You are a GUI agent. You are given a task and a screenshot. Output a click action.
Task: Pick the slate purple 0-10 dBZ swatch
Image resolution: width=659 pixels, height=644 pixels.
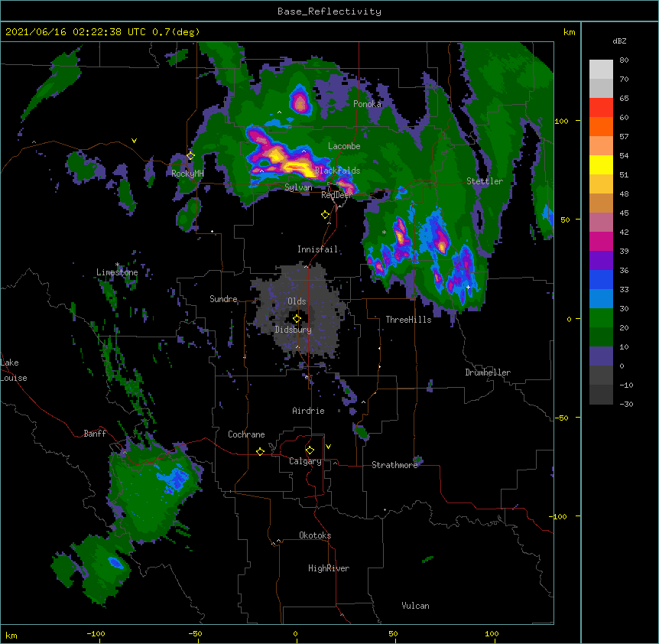point(601,356)
